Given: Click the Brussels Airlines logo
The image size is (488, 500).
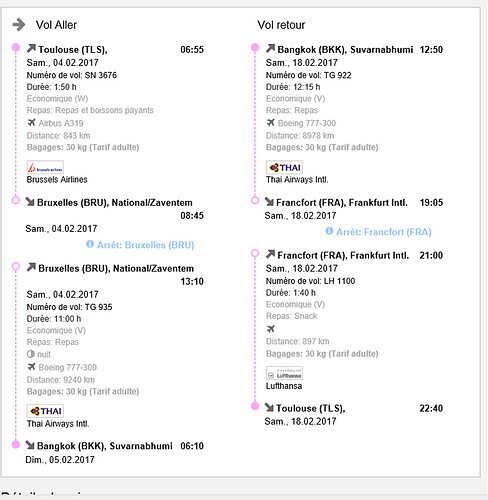Looking at the screenshot, I should click(x=45, y=167).
